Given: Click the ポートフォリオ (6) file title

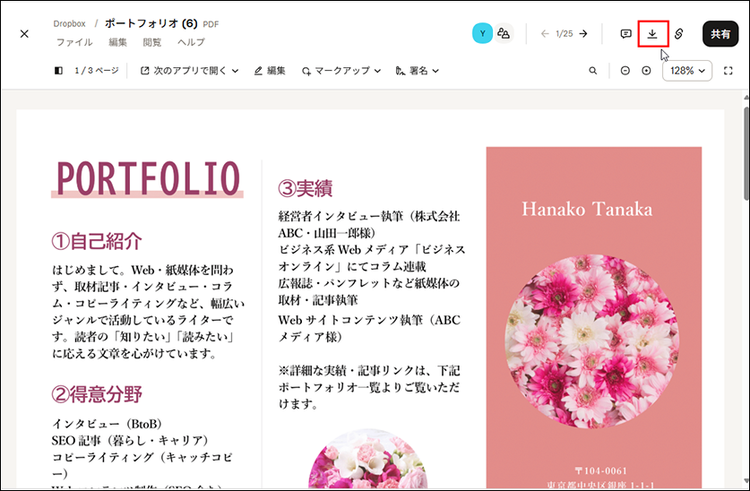Looking at the screenshot, I should (x=151, y=23).
